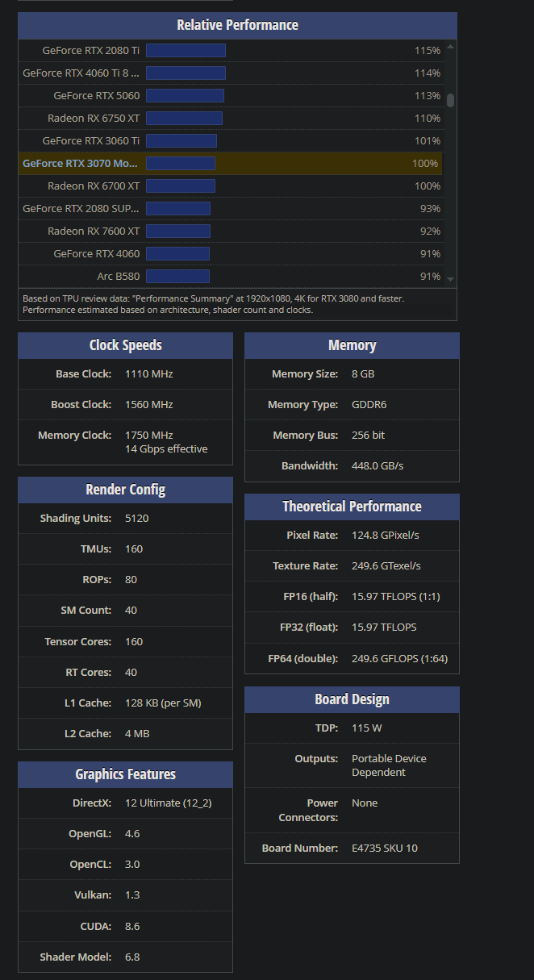Click the Render Config heading
Image resolution: width=534 pixels, height=980 pixels.
pos(125,490)
